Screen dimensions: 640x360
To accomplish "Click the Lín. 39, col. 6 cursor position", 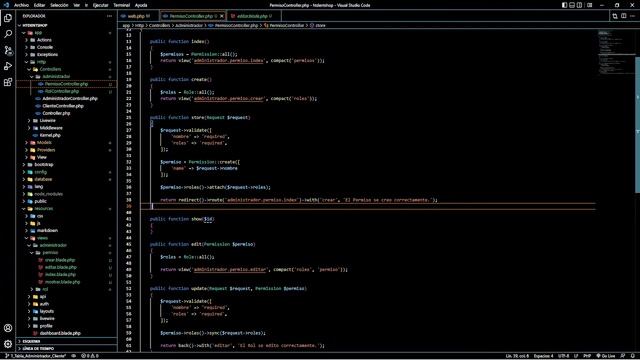I will pyautogui.click(x=517, y=356).
